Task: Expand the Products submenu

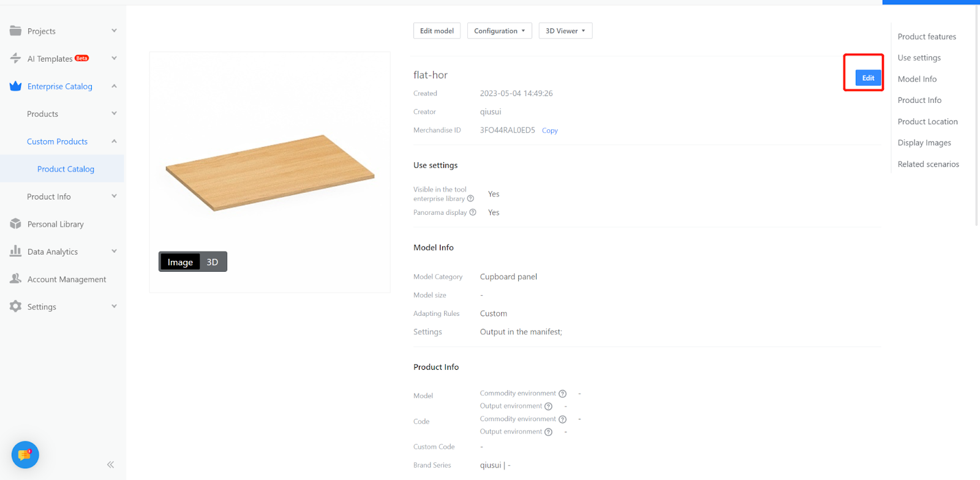Action: point(114,114)
